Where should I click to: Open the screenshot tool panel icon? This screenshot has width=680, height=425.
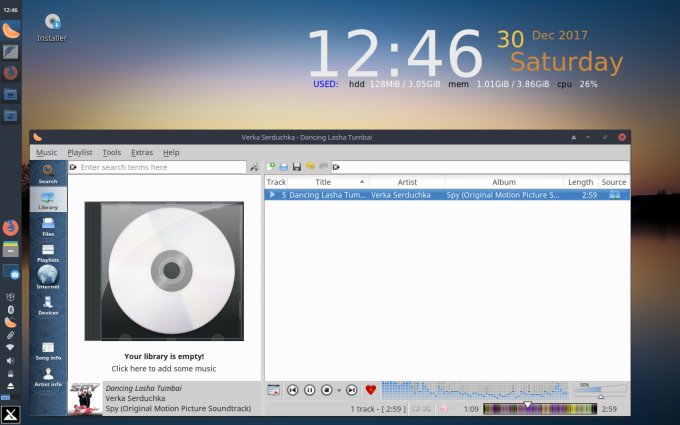[x=10, y=272]
